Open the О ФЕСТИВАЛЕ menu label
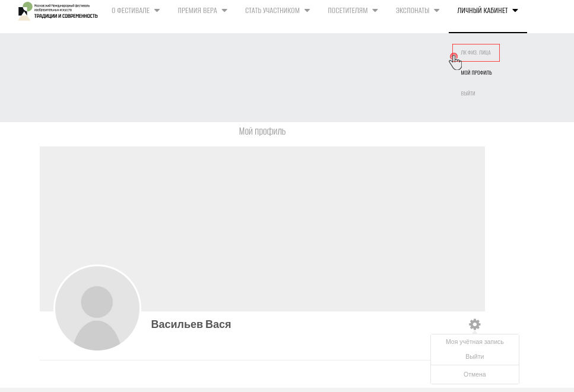 pos(131,11)
